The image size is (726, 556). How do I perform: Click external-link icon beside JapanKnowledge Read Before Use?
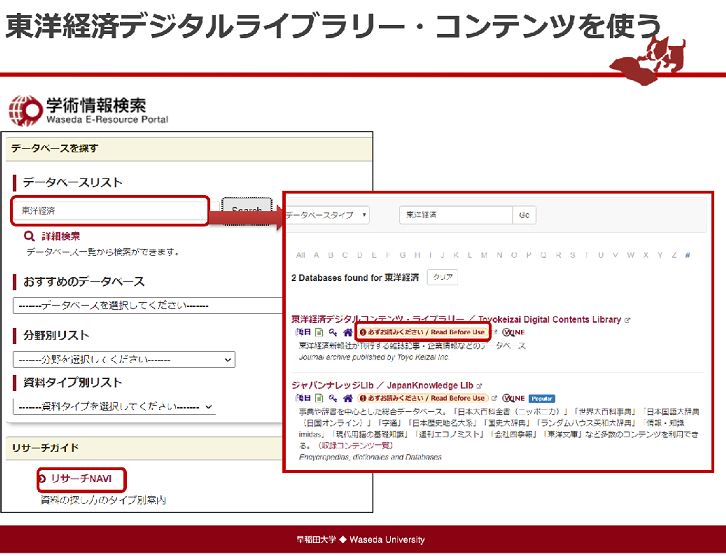[494, 398]
